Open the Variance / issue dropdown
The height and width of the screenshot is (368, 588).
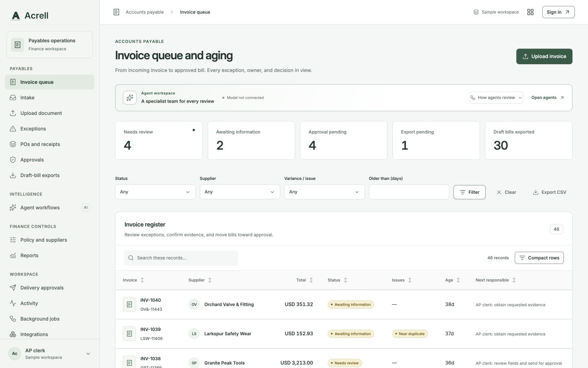[x=324, y=192]
